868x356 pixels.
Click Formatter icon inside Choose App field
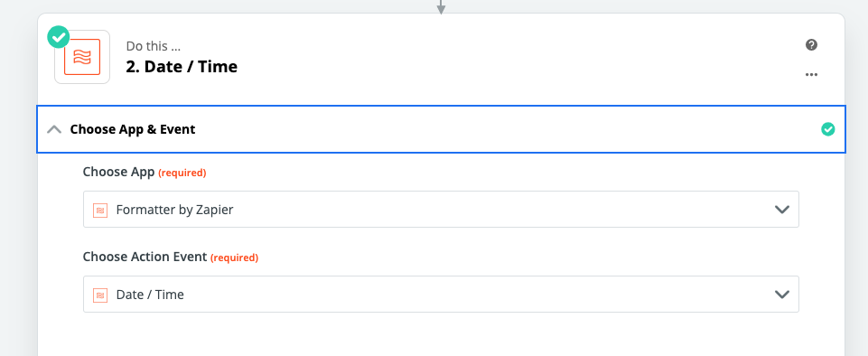click(100, 210)
